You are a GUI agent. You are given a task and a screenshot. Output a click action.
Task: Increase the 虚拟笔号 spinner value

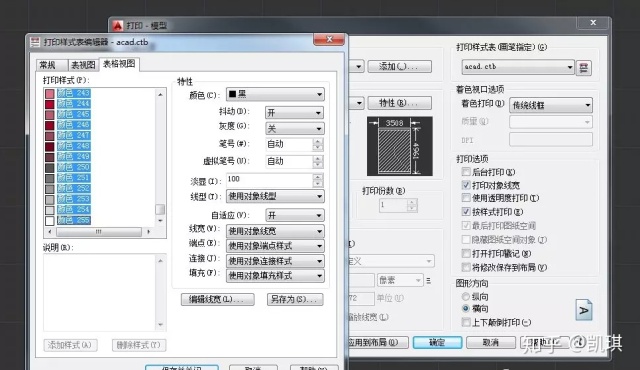point(318,158)
